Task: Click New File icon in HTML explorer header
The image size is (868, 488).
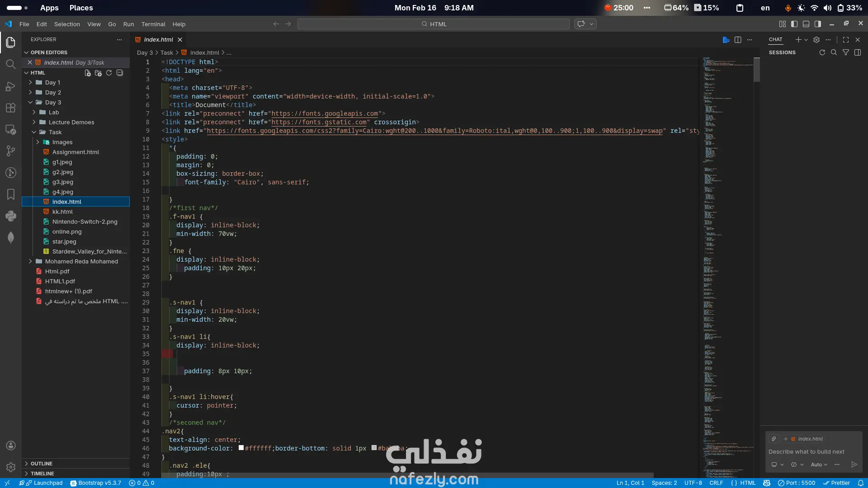Action: (x=88, y=73)
